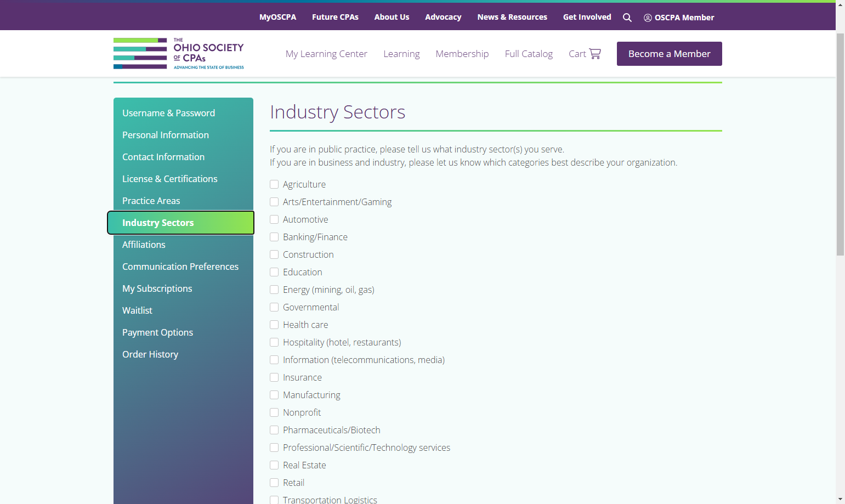Tick the Pharmaceuticals/Biotech checkbox
Image resolution: width=845 pixels, height=504 pixels.
274,430
